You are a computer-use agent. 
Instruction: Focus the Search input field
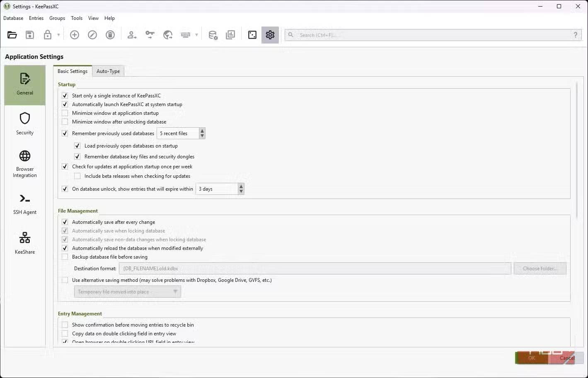(431, 35)
